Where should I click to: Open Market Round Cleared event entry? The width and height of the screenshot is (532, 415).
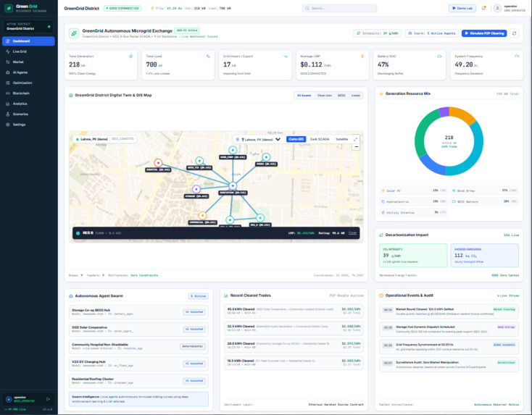[449, 311]
